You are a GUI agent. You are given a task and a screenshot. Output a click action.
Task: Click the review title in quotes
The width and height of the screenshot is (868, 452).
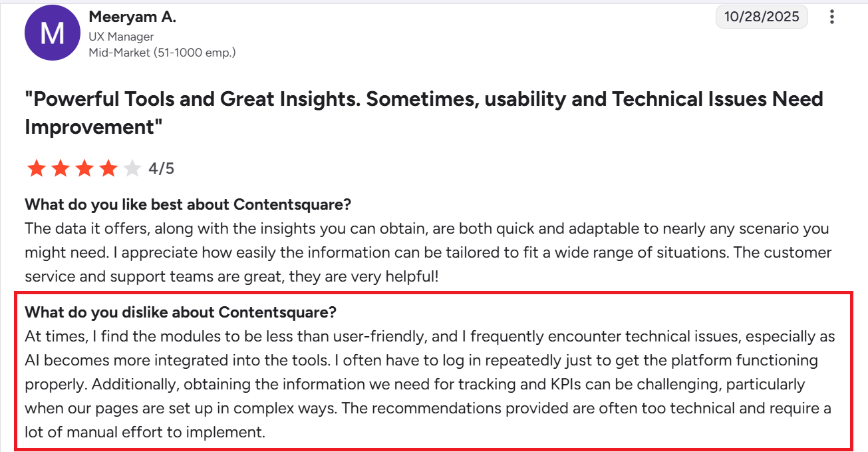(x=424, y=99)
